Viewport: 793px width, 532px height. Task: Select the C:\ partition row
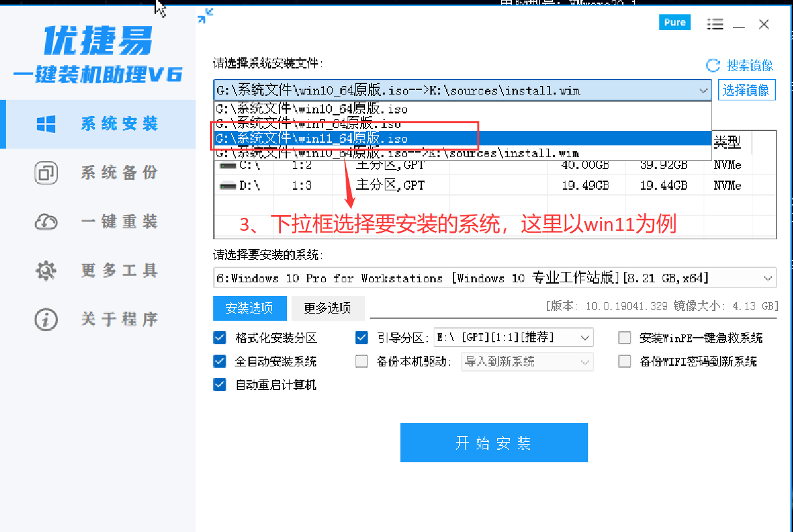click(x=495, y=166)
